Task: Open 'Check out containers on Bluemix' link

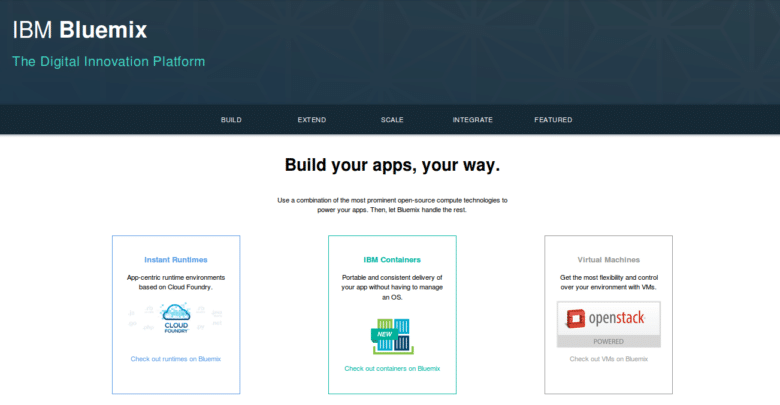Action: [x=392, y=369]
